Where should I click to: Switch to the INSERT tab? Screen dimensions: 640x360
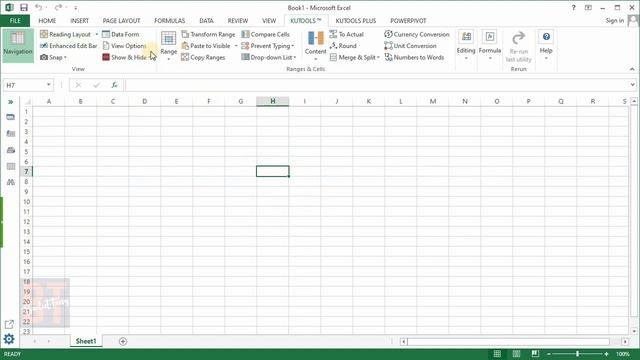[79, 20]
